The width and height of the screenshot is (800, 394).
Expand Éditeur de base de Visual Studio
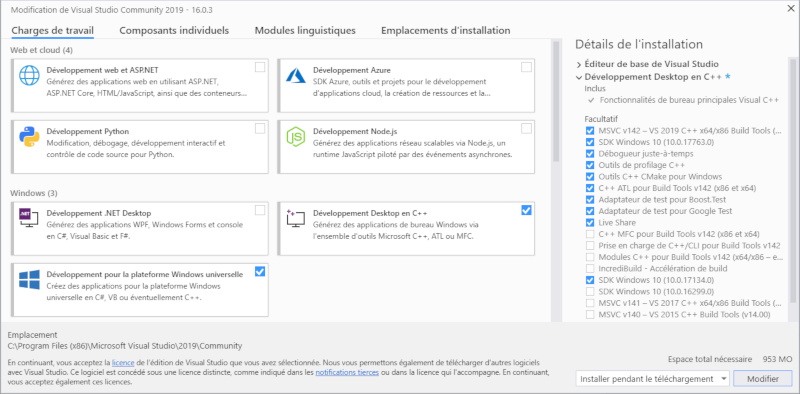point(579,64)
